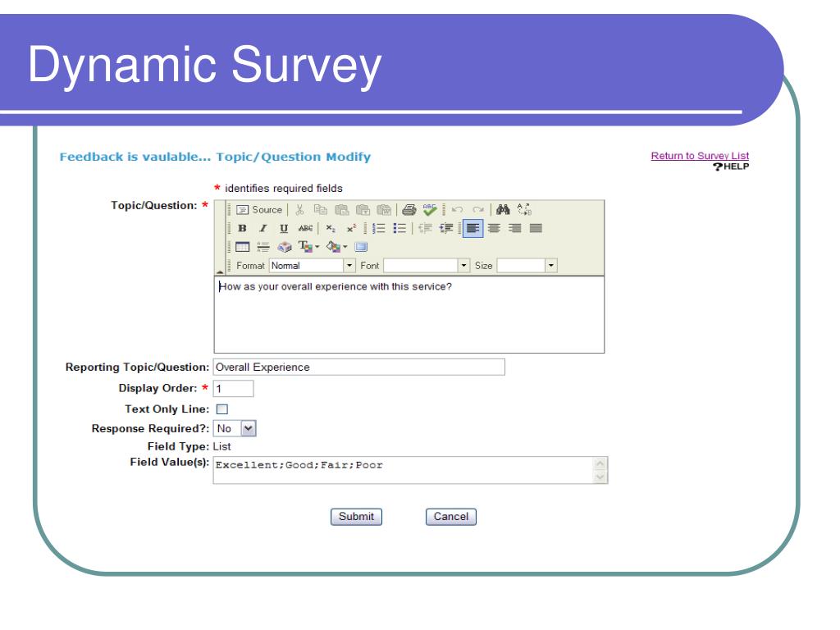The width and height of the screenshot is (840, 630).
Task: Click the Reporting Topic/Question field
Action: coord(359,367)
